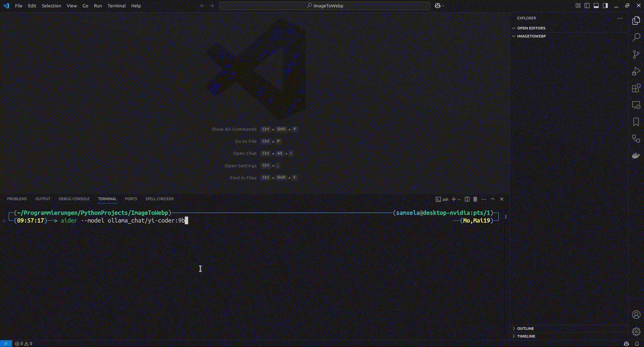This screenshot has width=644, height=347.
Task: Open the Run and Debug view
Action: click(x=636, y=71)
